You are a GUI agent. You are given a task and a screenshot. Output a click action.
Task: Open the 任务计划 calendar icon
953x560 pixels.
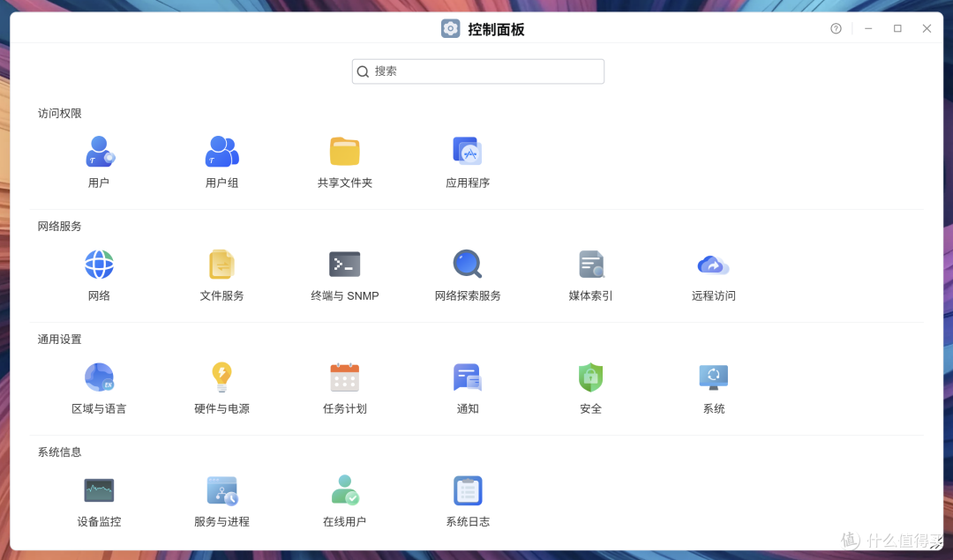[345, 377]
